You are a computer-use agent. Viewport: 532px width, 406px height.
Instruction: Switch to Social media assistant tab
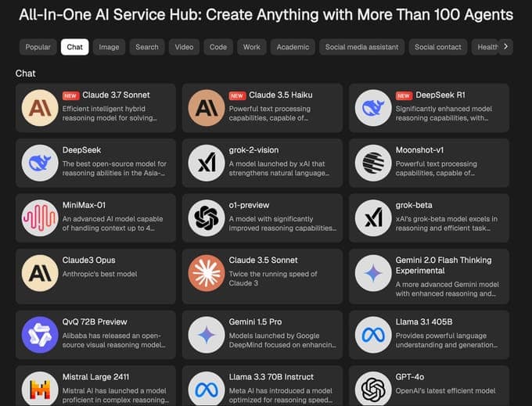[x=361, y=47]
